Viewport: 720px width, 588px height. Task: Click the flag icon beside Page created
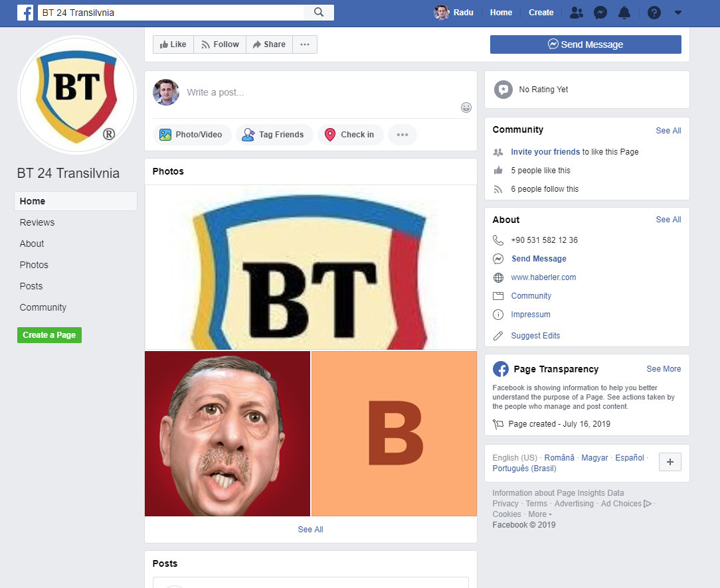click(498, 424)
